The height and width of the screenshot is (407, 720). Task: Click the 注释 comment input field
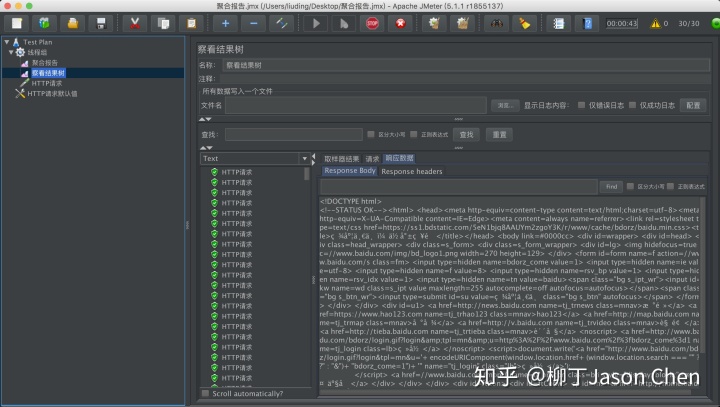(466, 79)
